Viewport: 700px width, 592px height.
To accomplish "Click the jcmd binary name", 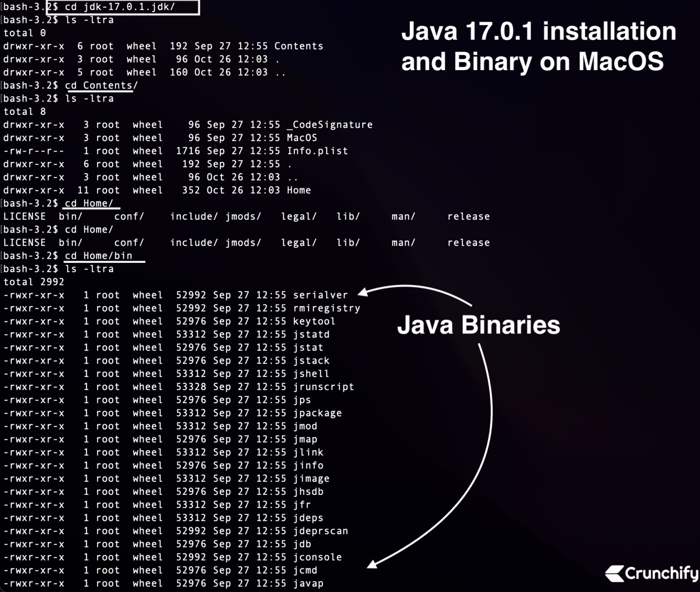I will click(x=305, y=571).
